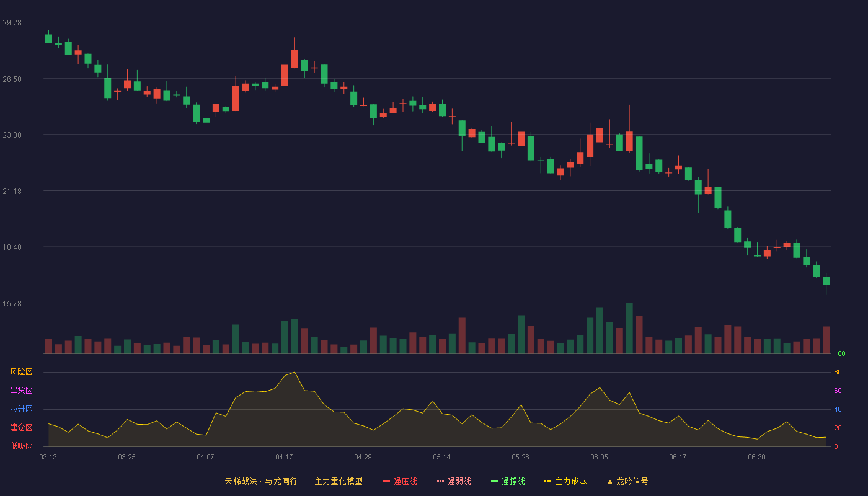Click the tallest volume bar near 06-05
Screen dimensions: 868x496
(x=629, y=328)
